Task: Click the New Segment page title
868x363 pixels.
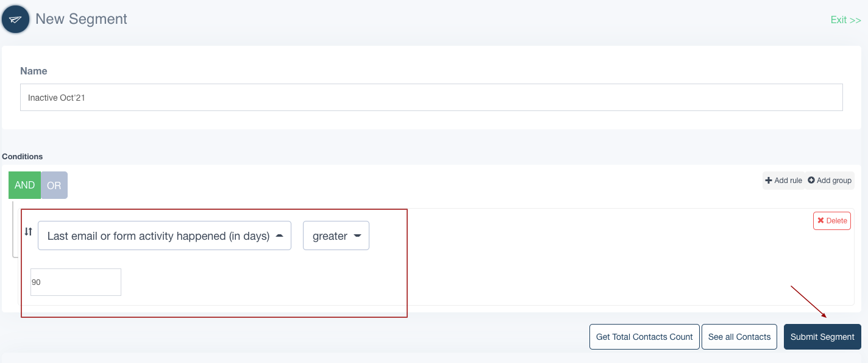Action: [x=81, y=19]
